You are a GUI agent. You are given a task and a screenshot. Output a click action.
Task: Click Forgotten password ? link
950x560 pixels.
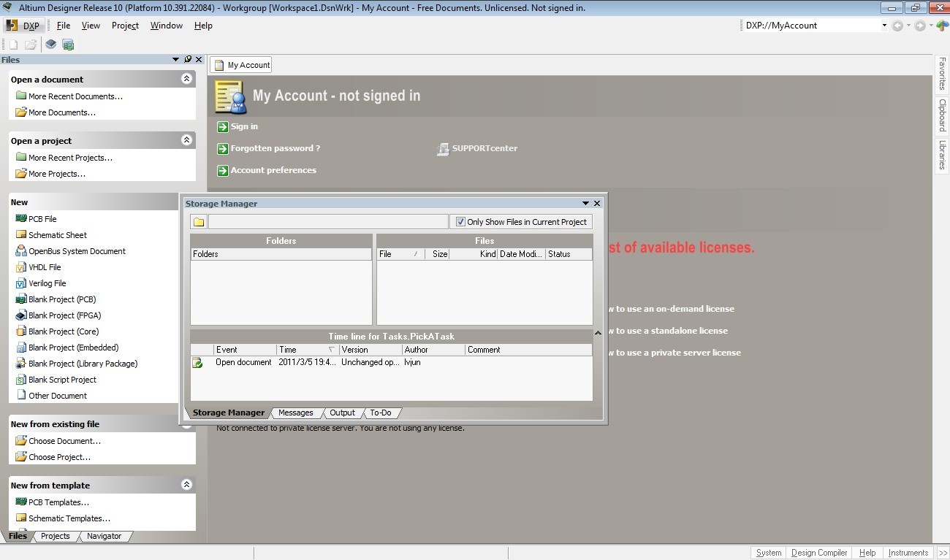point(275,148)
